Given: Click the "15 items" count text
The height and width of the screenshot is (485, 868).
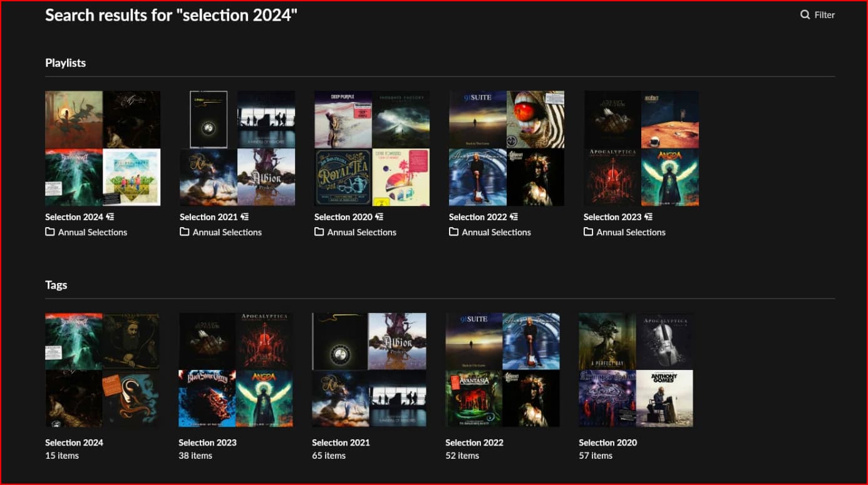Looking at the screenshot, I should click(62, 456).
